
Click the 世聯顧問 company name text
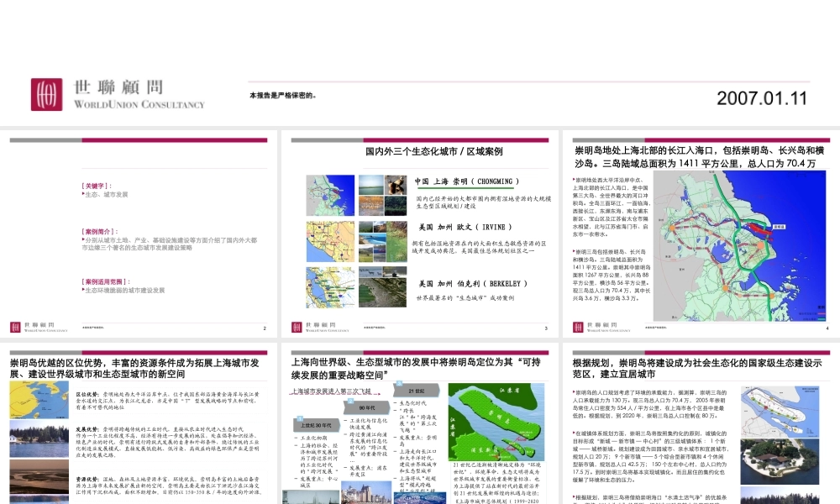(x=118, y=87)
